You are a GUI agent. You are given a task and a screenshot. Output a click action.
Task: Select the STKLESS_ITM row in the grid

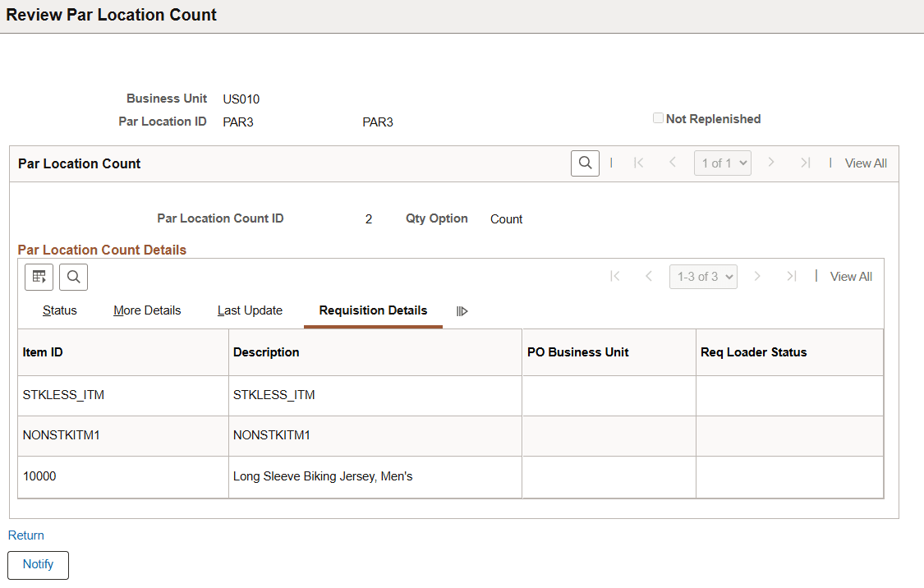point(63,394)
